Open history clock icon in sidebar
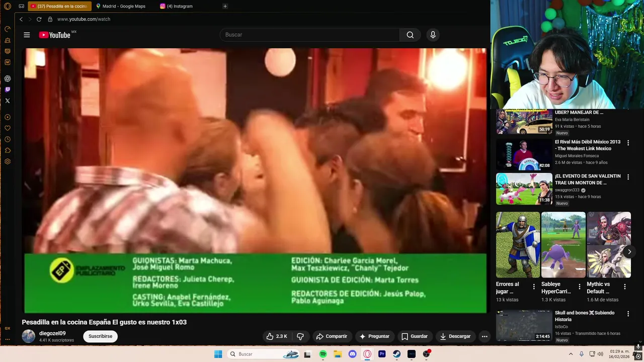Viewport: 644px width, 362px height. [x=8, y=139]
